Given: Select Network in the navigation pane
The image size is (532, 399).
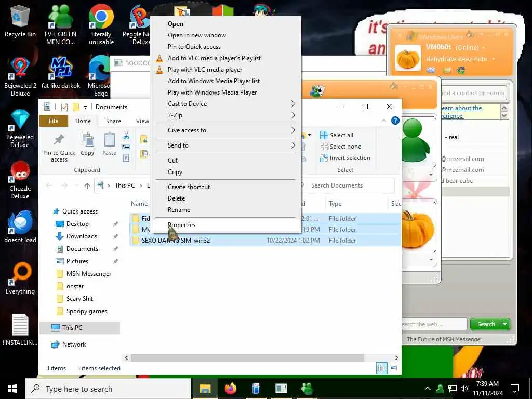Looking at the screenshot, I should pos(74,345).
